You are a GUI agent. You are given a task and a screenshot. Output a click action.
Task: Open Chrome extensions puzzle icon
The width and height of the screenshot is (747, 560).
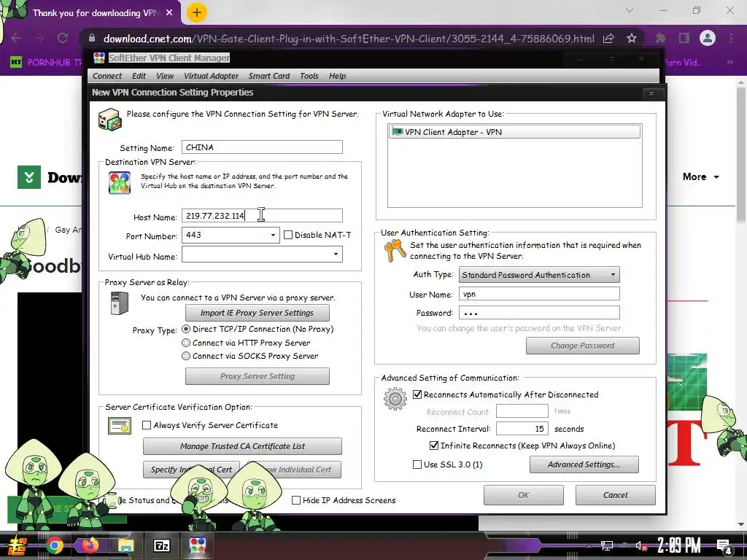(660, 38)
